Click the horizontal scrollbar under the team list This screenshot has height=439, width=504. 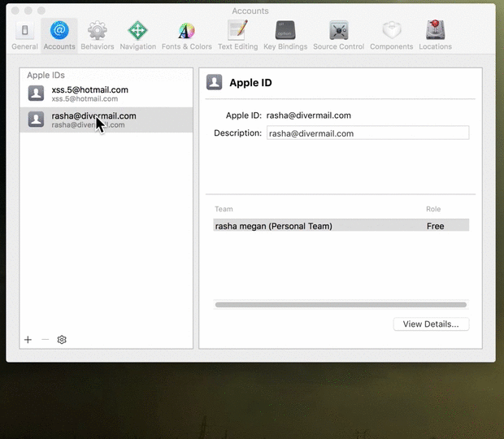[341, 305]
